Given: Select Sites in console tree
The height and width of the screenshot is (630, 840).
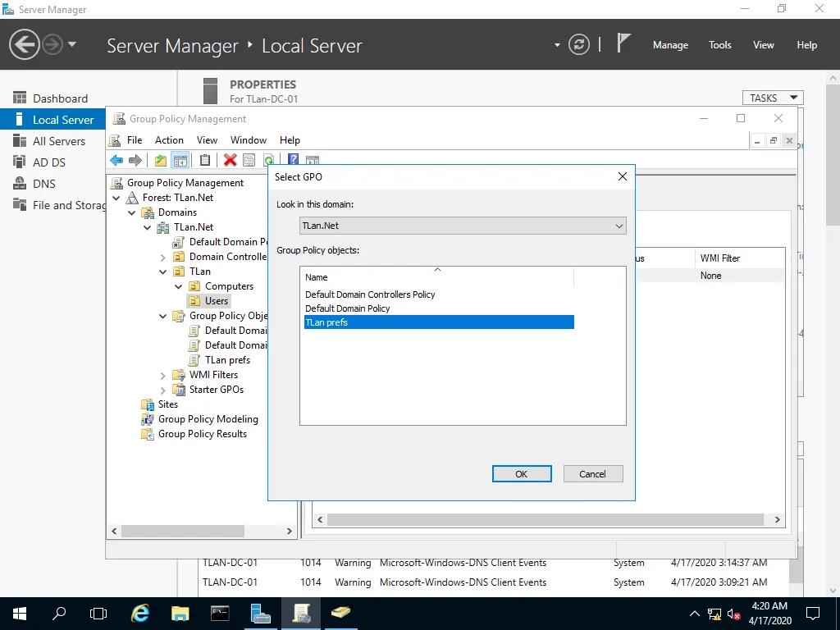Looking at the screenshot, I should pos(167,404).
